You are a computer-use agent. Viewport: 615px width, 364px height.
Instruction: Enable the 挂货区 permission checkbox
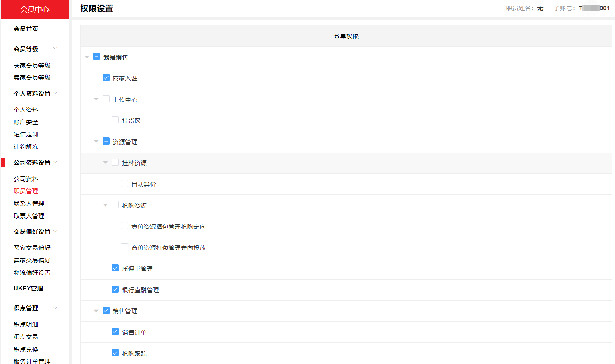point(115,120)
